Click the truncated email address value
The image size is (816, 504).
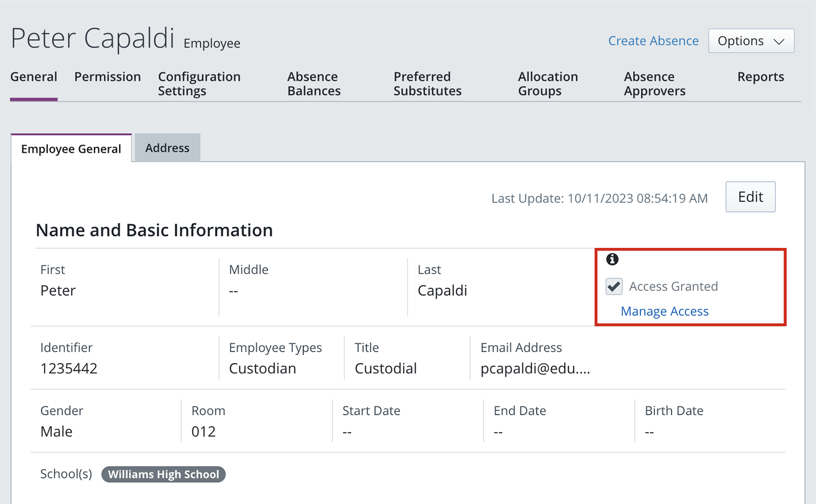535,369
